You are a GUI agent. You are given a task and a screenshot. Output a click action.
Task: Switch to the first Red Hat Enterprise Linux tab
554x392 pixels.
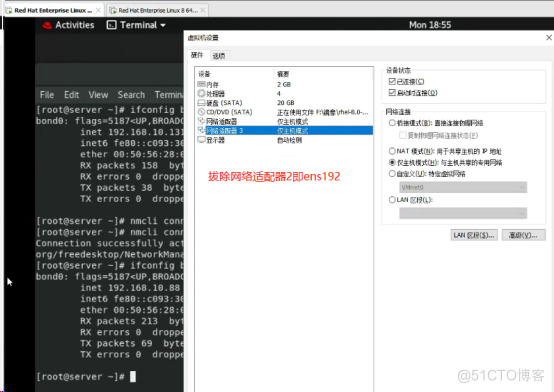tap(53, 11)
